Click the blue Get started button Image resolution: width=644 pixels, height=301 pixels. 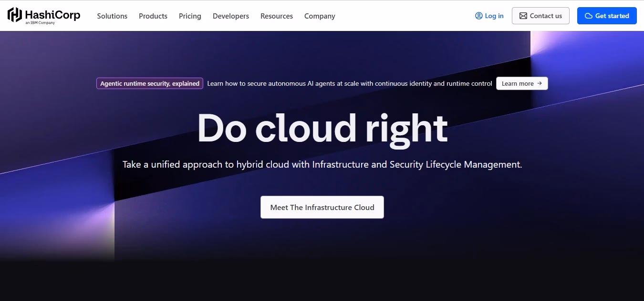click(x=607, y=16)
